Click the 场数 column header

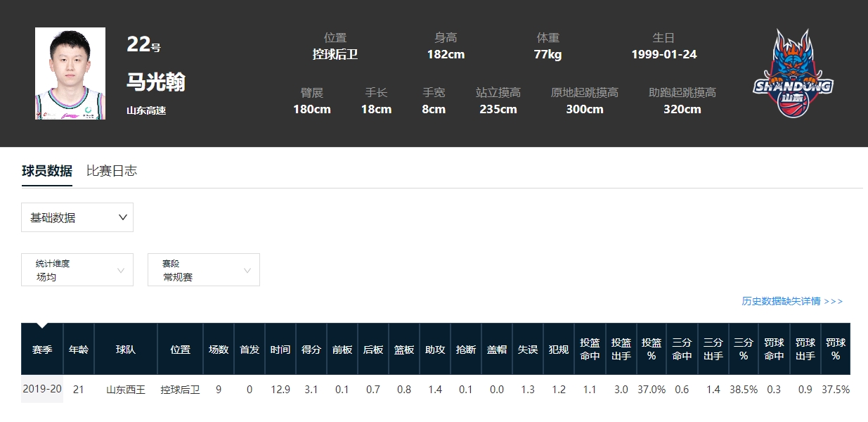tap(219, 349)
